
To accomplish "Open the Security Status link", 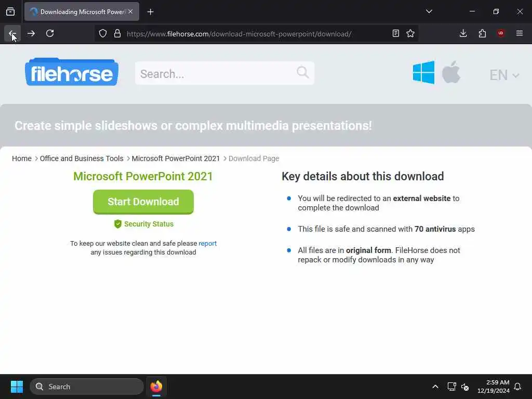I will [x=149, y=224].
